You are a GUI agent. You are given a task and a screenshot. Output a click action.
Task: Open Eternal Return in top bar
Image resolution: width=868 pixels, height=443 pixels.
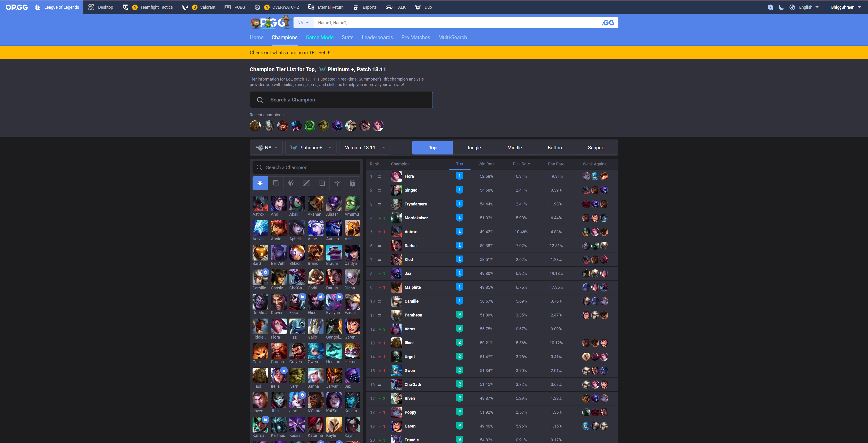(326, 7)
